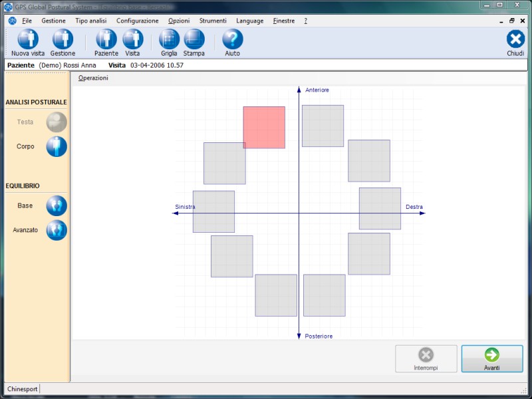Click the Stampa print icon

coord(194,39)
